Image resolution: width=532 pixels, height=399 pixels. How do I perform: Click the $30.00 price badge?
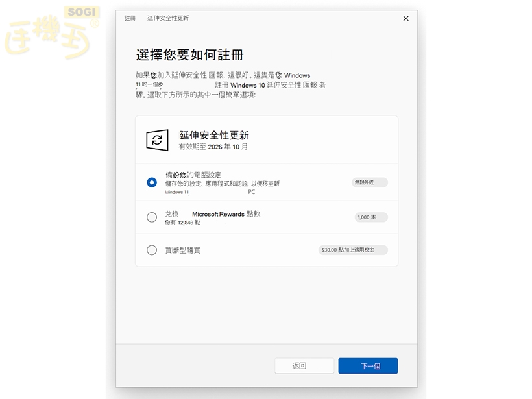pyautogui.click(x=353, y=250)
